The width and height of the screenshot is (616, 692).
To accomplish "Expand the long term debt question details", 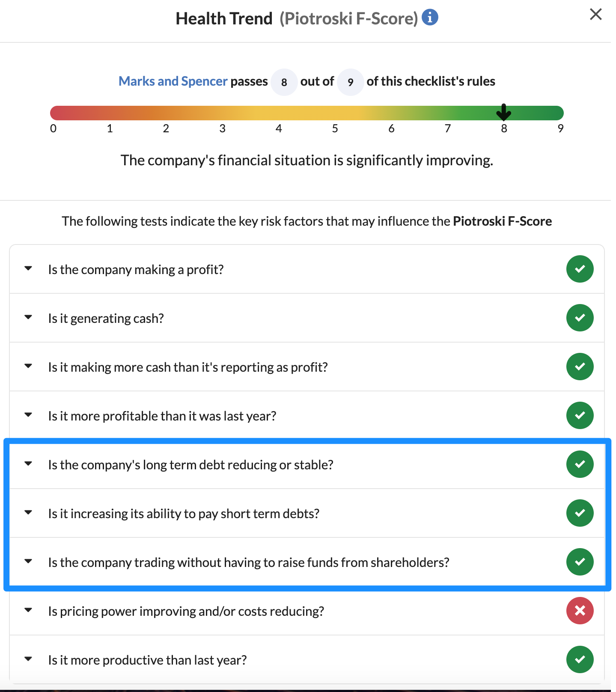I will (x=28, y=463).
